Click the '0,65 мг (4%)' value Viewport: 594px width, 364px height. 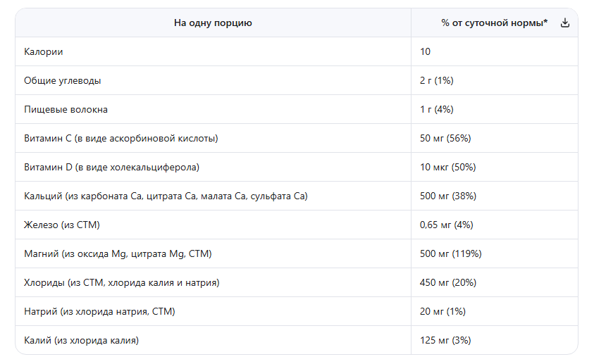(x=446, y=225)
